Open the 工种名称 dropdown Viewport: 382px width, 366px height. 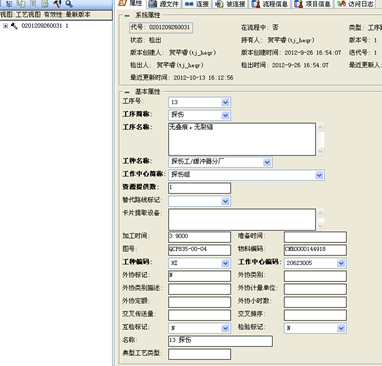coord(267,162)
